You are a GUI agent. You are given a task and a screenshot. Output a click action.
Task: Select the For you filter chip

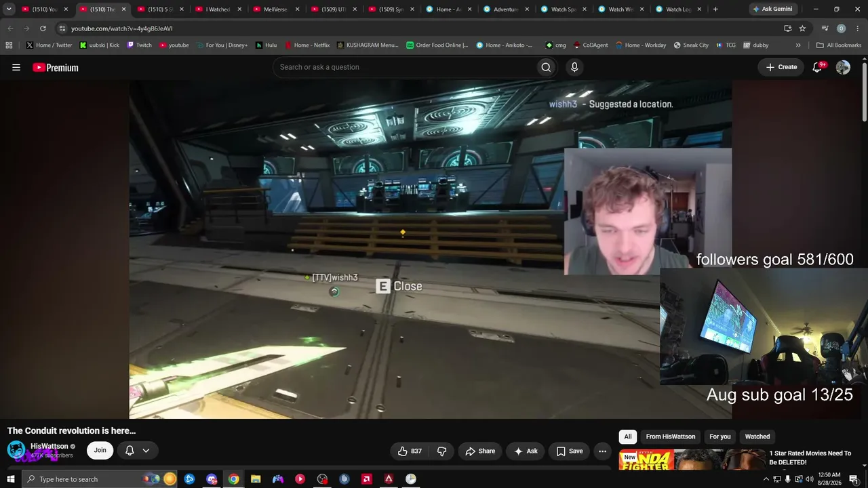[720, 436]
